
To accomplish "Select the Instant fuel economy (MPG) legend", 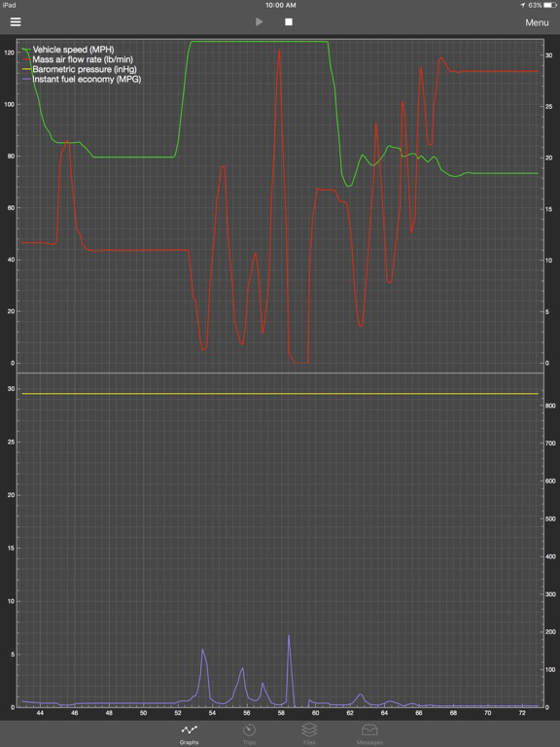I will pyautogui.click(x=82, y=79).
